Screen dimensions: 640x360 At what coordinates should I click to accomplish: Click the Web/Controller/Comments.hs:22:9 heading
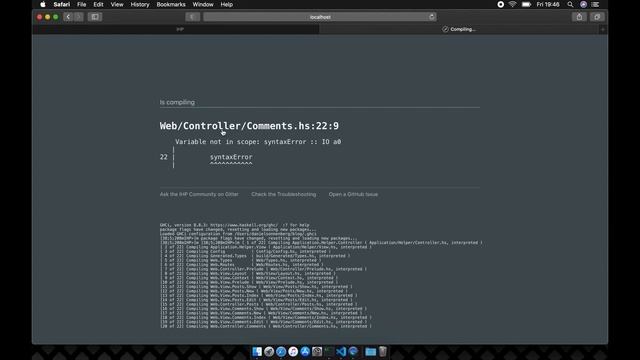(249, 126)
